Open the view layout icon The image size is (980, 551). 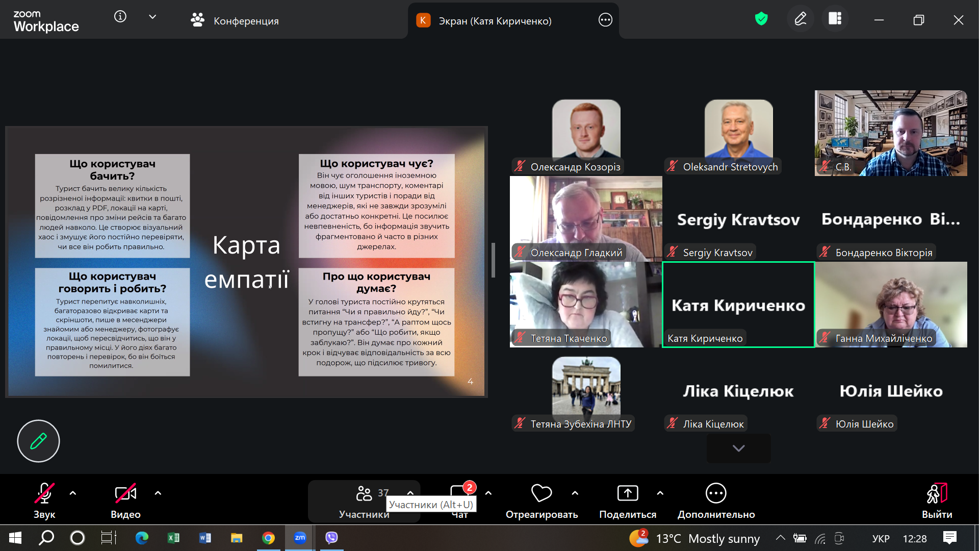pos(835,19)
